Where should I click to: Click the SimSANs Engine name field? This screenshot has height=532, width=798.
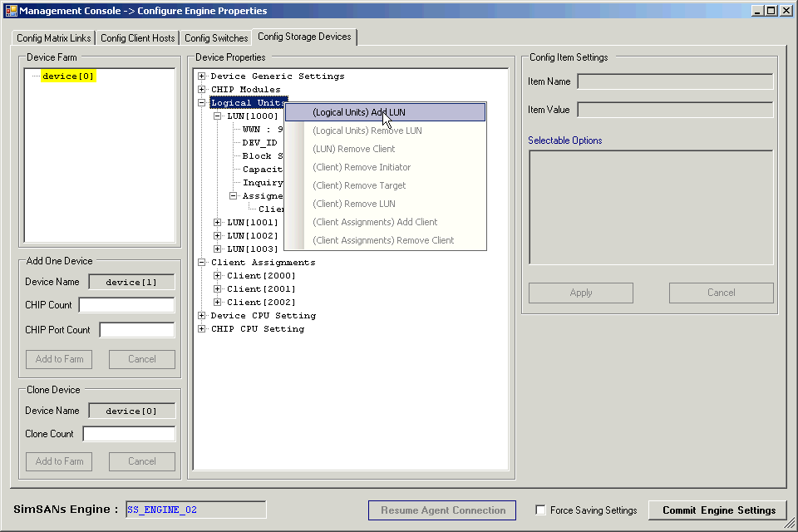[x=196, y=510]
